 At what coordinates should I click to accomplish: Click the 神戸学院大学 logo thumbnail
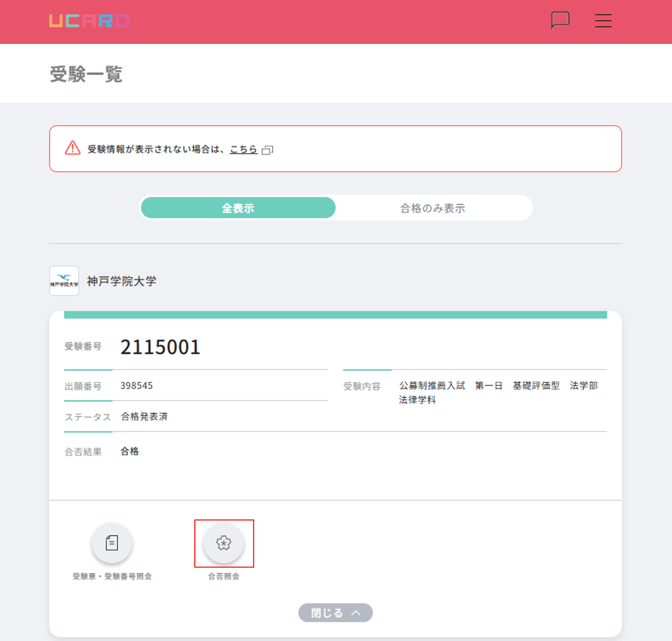click(x=64, y=281)
